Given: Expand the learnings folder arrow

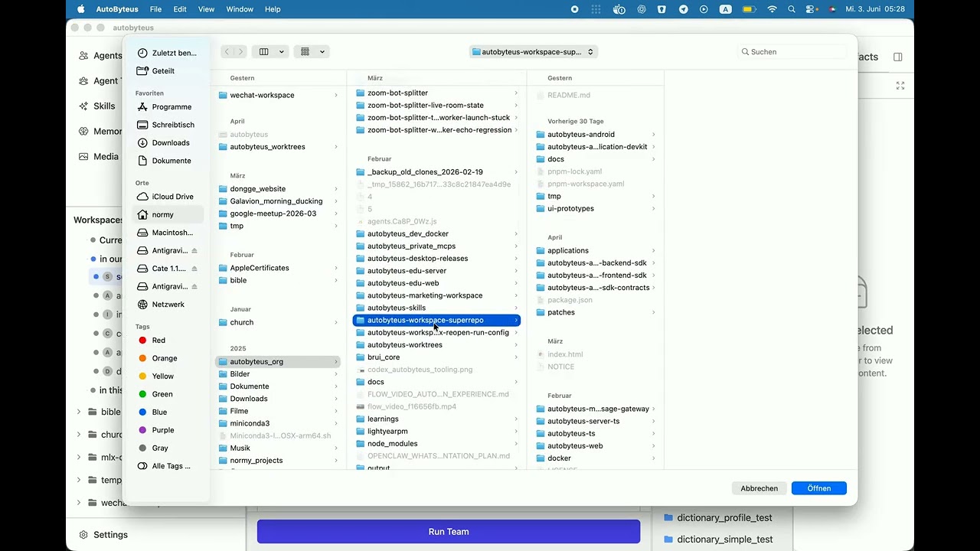Looking at the screenshot, I should point(515,419).
